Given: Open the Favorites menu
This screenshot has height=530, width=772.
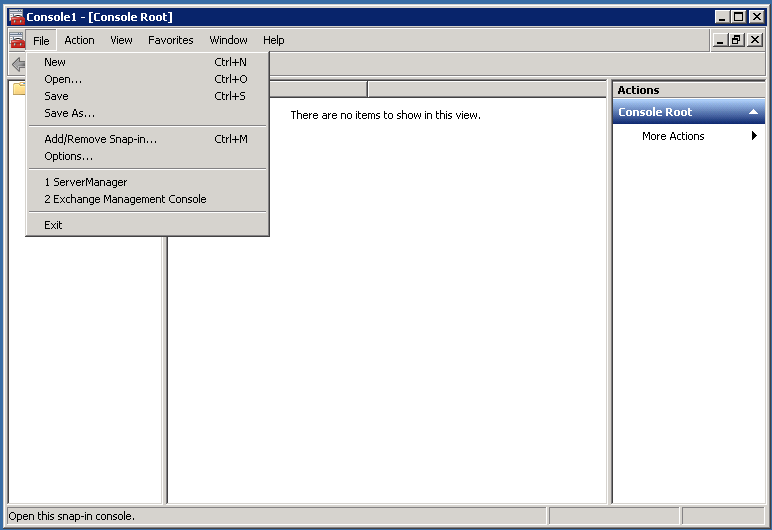Looking at the screenshot, I should point(170,40).
